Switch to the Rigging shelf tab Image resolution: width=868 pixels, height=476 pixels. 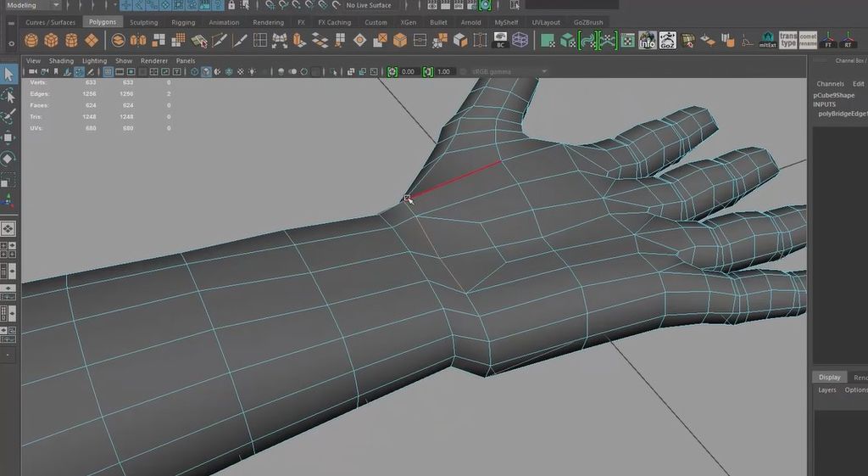point(183,23)
